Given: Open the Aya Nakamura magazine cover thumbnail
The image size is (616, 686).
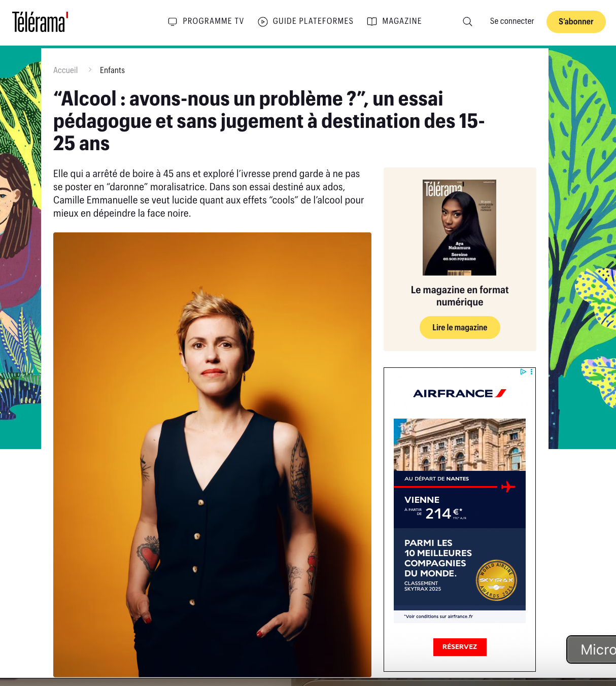Looking at the screenshot, I should click(459, 227).
